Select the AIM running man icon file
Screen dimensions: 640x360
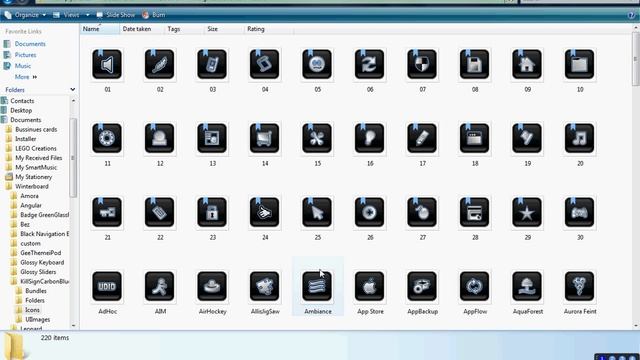tap(160, 287)
